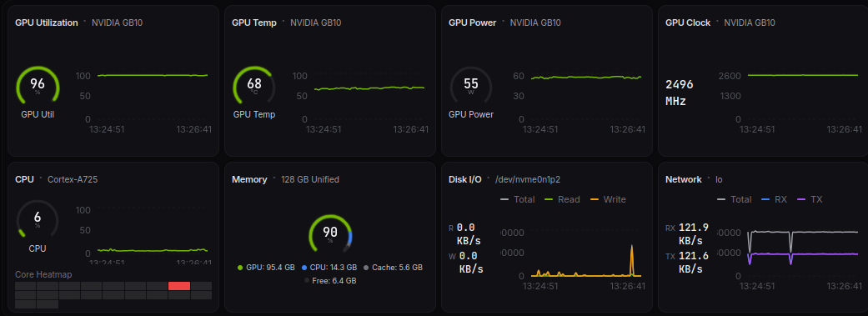
Task: Toggle the 'Total' series in Network legend
Action: pos(734,199)
